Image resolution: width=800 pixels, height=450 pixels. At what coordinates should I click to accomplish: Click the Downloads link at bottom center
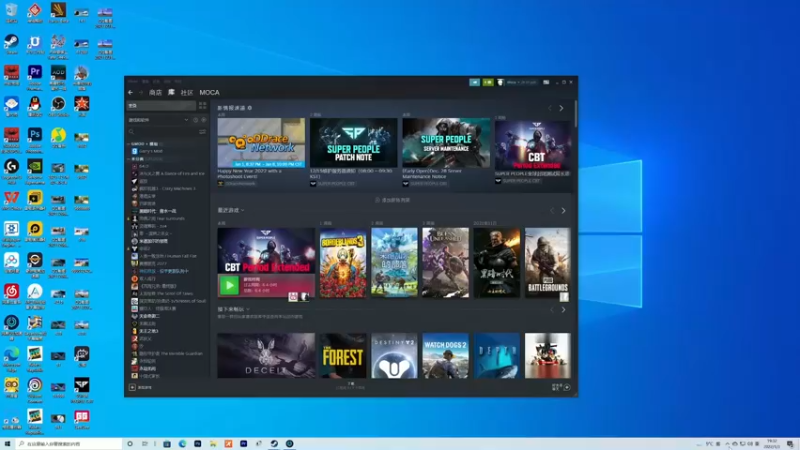click(x=351, y=386)
